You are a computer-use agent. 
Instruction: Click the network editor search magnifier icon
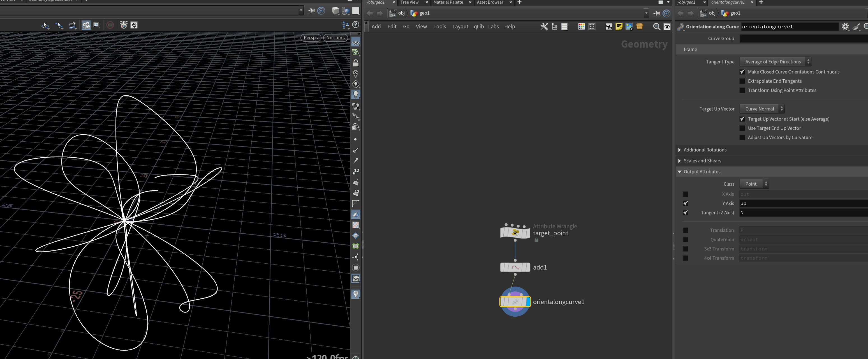tap(656, 27)
